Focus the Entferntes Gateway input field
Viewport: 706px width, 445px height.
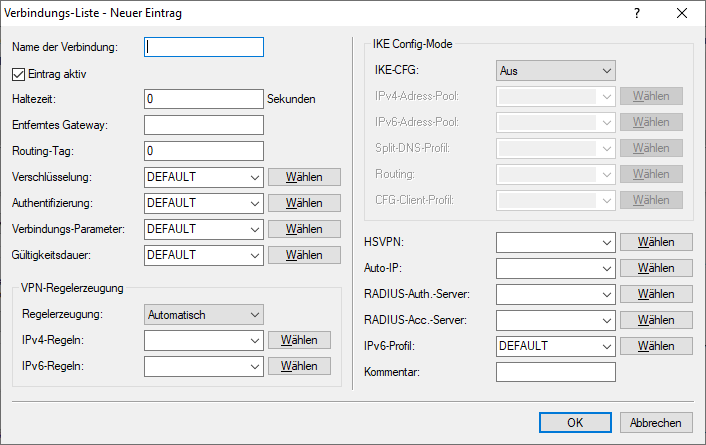click(204, 125)
